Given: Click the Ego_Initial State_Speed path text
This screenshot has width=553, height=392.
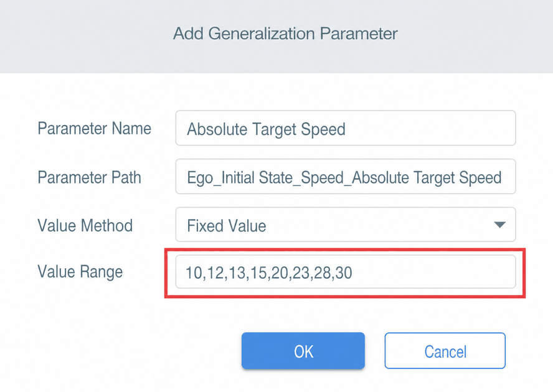Looking at the screenshot, I should click(x=265, y=177).
